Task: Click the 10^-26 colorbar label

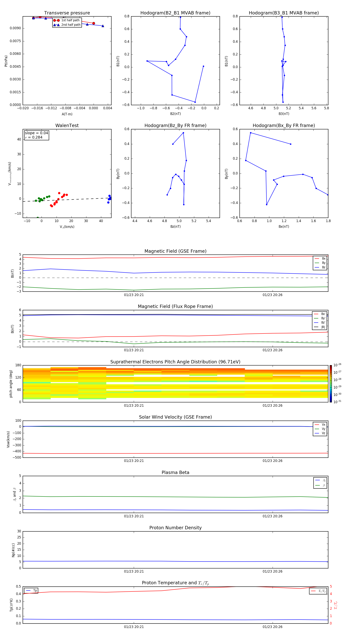Action: [x=337, y=365]
